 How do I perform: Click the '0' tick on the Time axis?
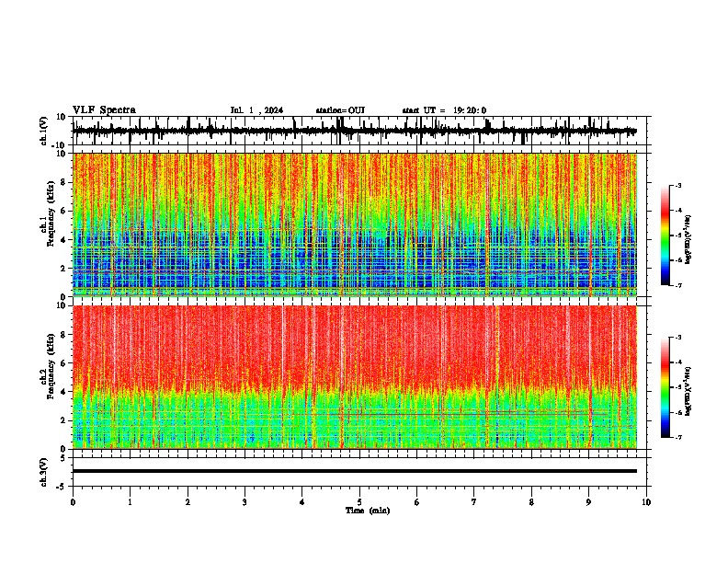[x=73, y=502]
